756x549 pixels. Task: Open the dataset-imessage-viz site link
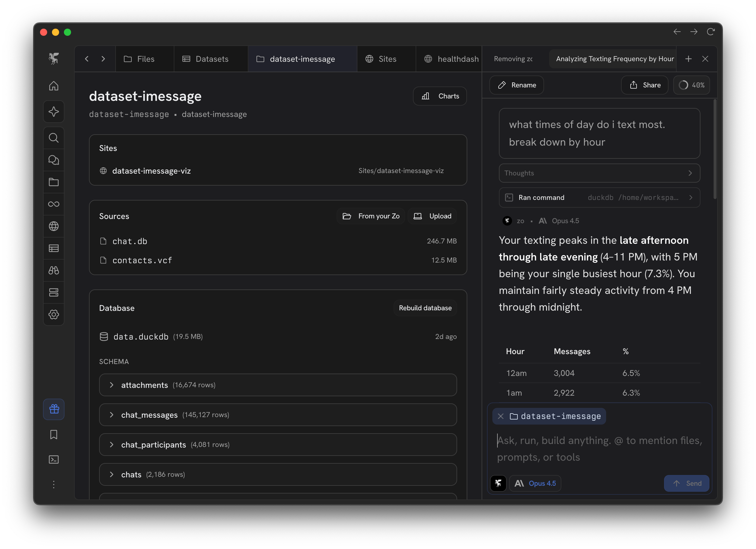point(151,171)
